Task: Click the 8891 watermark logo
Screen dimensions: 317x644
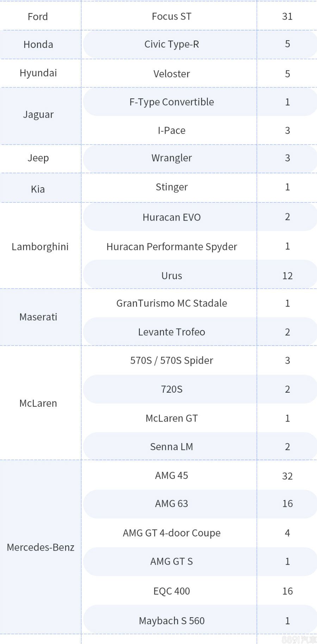Action: [299, 639]
